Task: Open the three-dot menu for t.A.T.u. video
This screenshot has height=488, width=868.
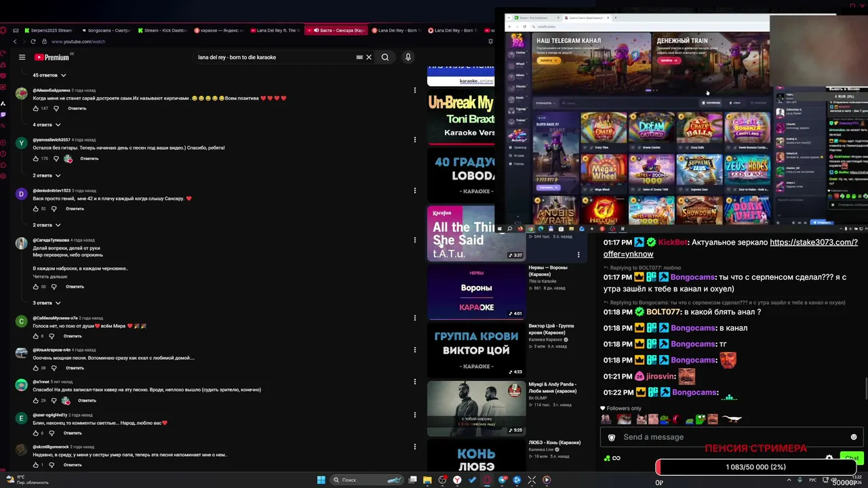Action: 578,255
